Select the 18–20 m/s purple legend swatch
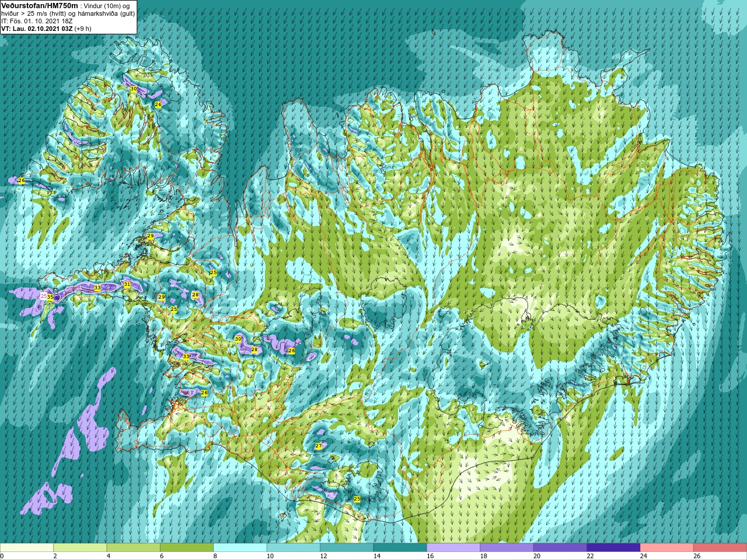 [507, 548]
